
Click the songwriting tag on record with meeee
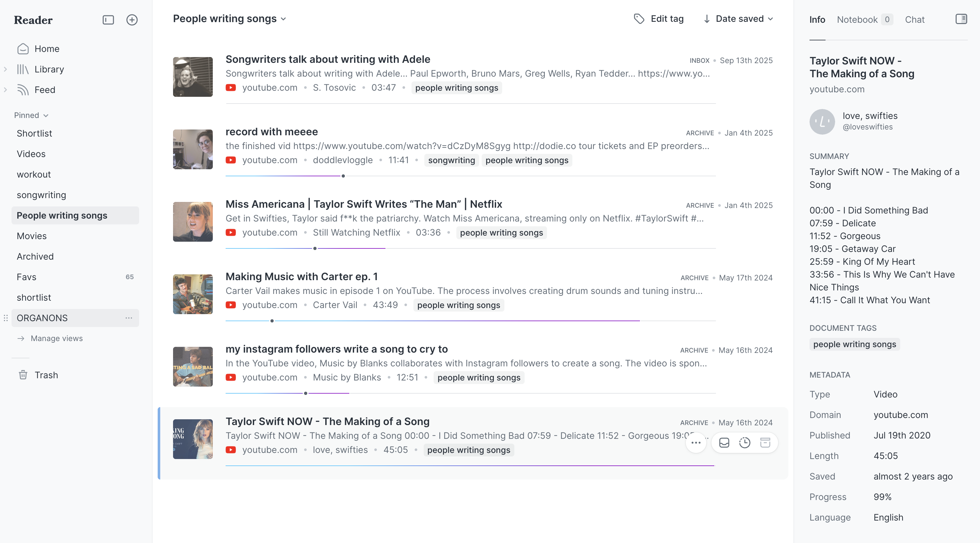(451, 160)
